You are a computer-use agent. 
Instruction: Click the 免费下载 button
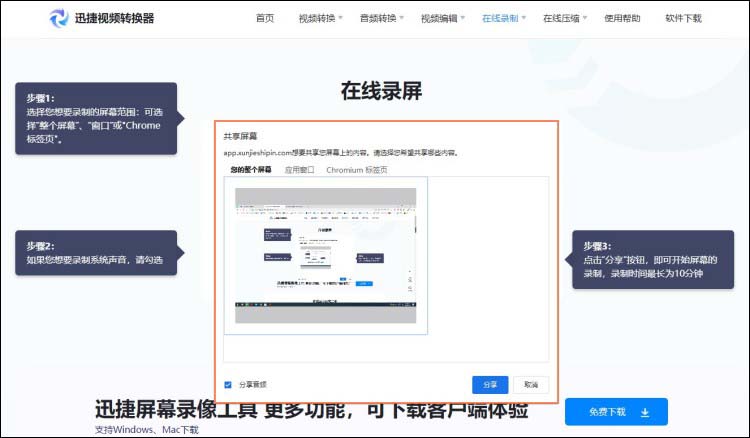[x=616, y=412]
